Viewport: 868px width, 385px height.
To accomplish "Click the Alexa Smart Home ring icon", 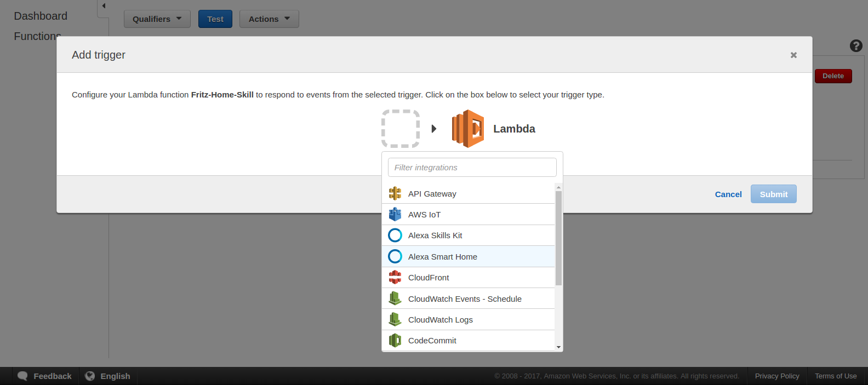I will click(x=395, y=256).
